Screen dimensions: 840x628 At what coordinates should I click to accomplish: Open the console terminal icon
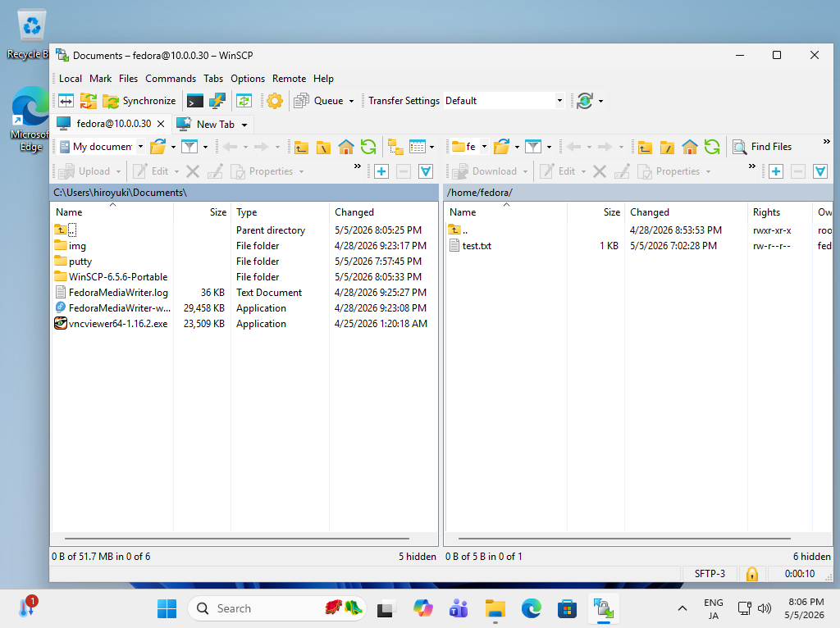(x=195, y=101)
